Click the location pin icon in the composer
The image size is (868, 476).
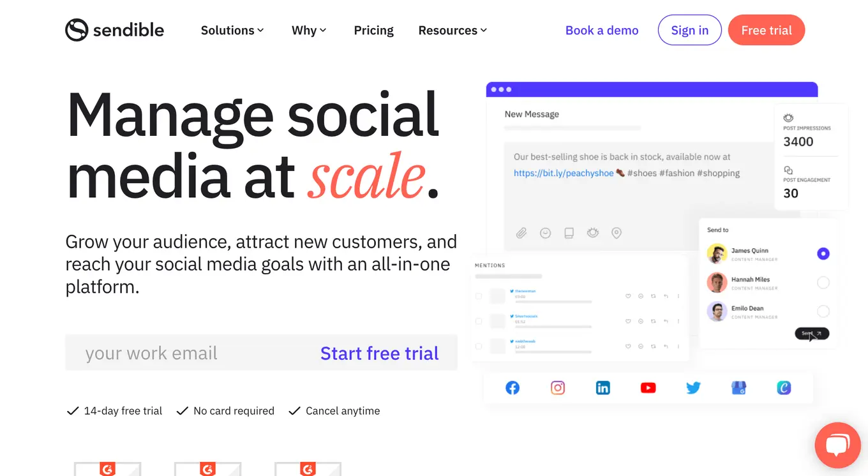[616, 233]
